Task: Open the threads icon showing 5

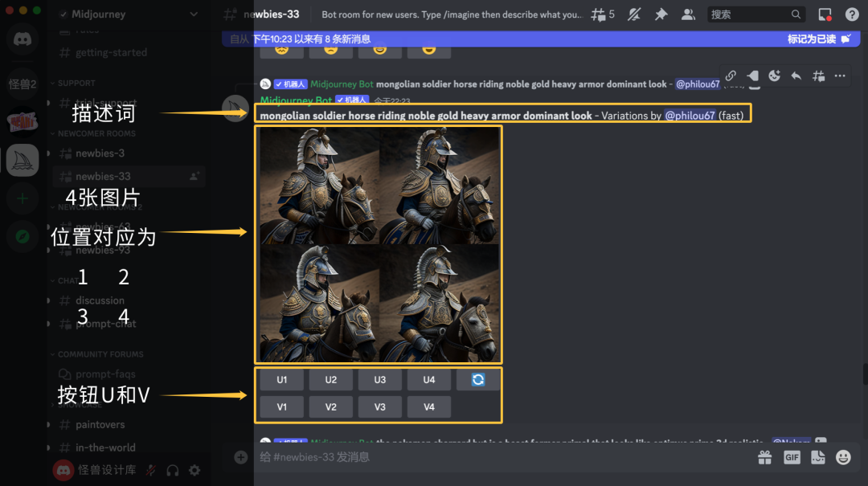Action: (603, 14)
